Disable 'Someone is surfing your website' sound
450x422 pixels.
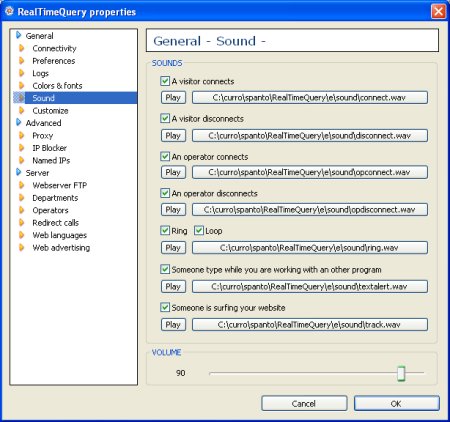tap(165, 307)
